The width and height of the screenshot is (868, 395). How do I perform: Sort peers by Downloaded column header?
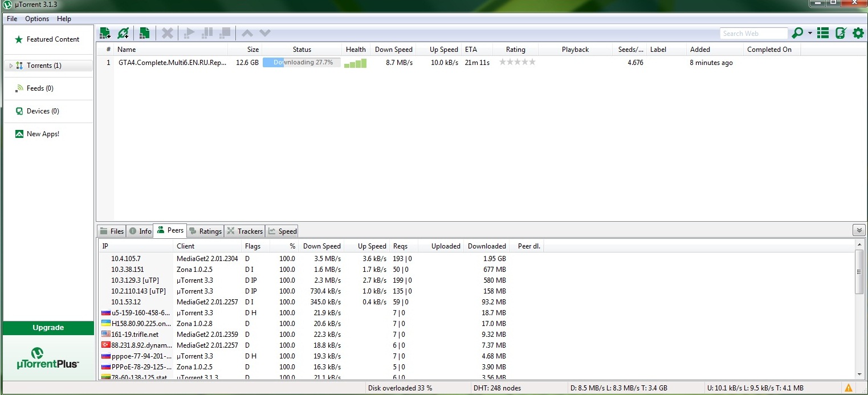coord(486,246)
